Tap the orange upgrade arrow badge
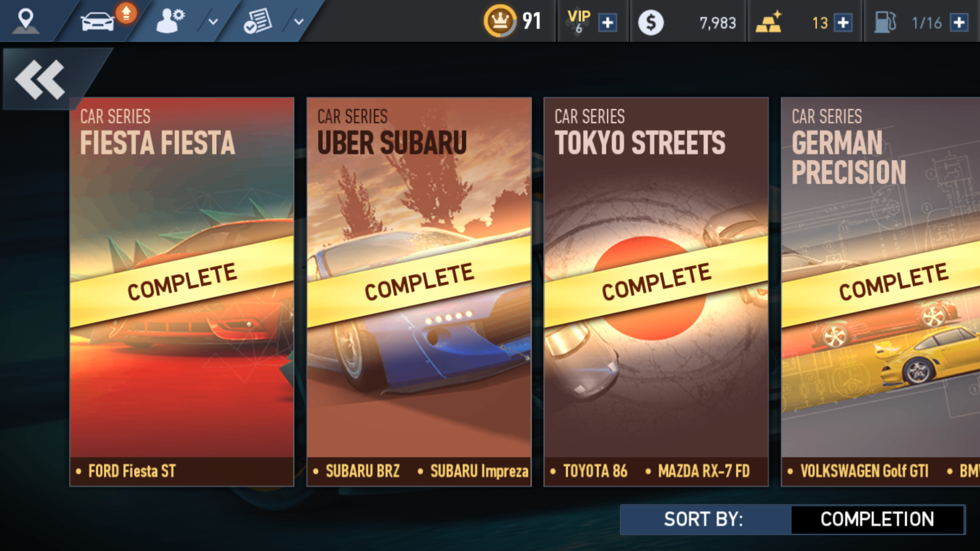 [x=127, y=13]
